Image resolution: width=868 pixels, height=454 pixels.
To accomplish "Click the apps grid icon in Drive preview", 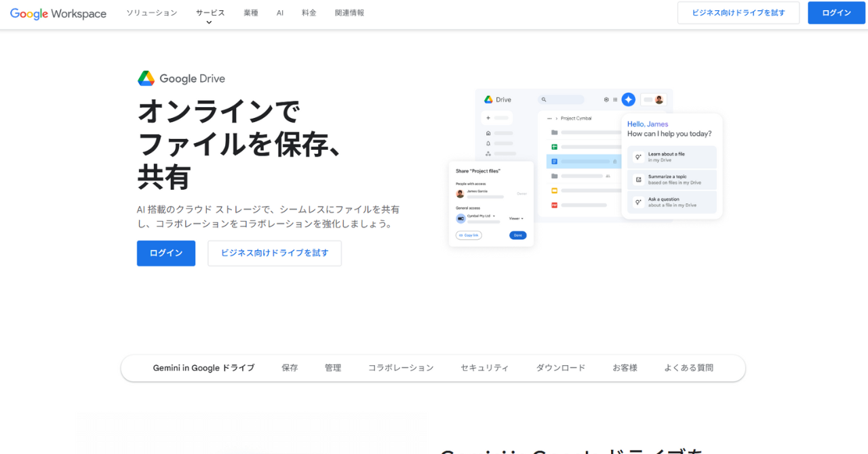I will 615,100.
